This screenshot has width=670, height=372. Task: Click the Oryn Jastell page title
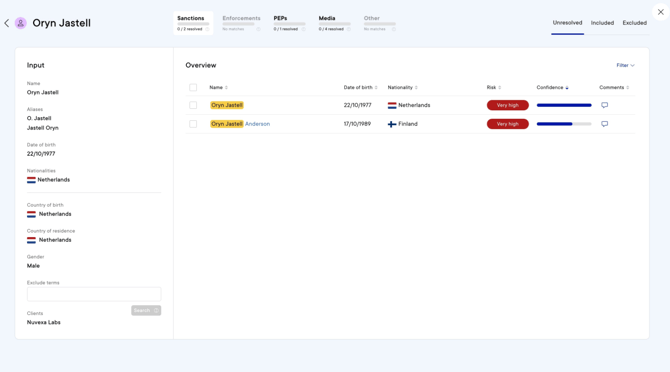tap(62, 23)
